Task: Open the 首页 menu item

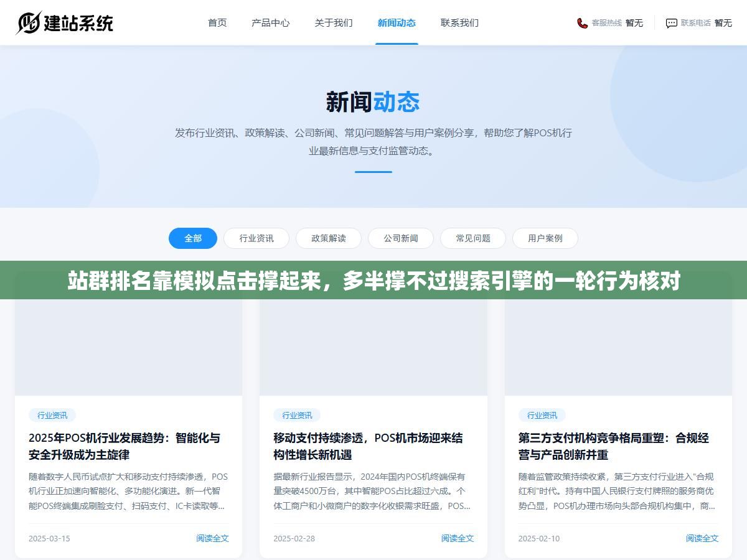Action: click(217, 23)
